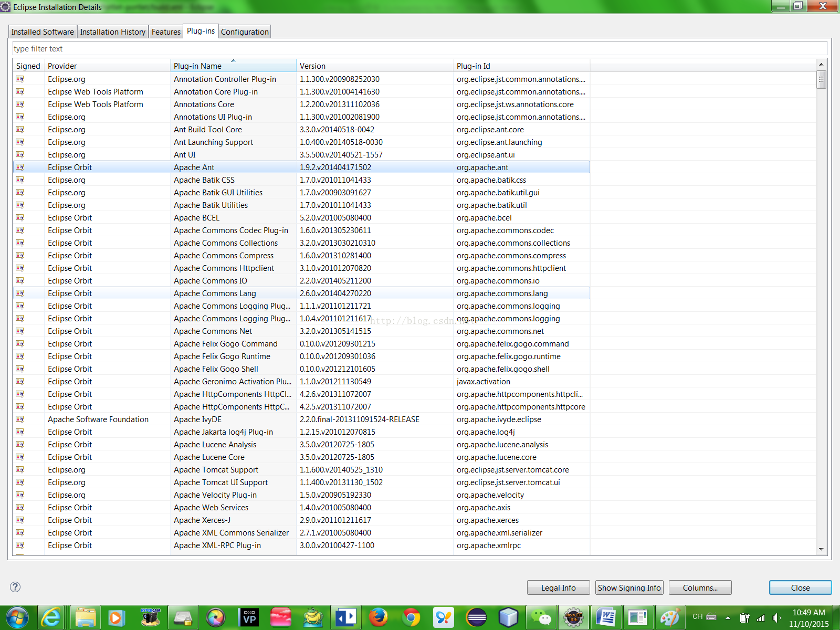The image size is (840, 630).
Task: Click the volume speaker tray icon
Action: coord(776,617)
